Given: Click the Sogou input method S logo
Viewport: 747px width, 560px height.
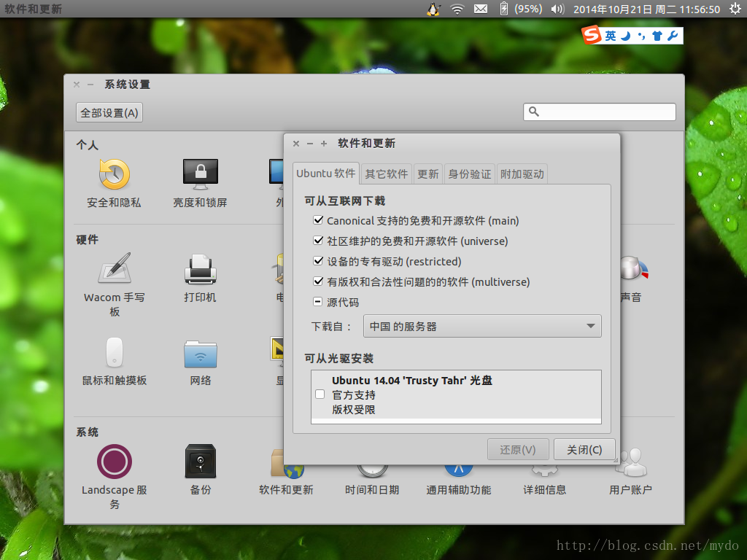Looking at the screenshot, I should pyautogui.click(x=591, y=35).
